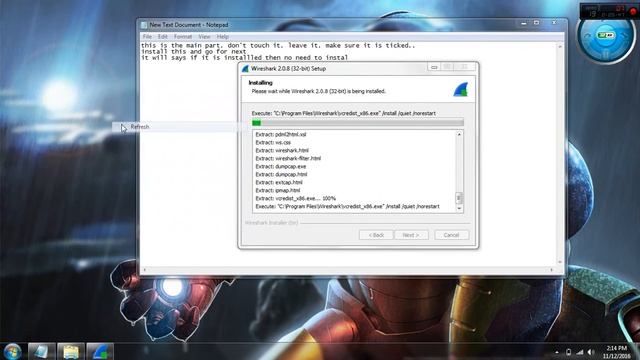The image size is (640, 360).
Task: Click the Wireshark fin icon in setup title bar
Action: pyautogui.click(x=245, y=69)
